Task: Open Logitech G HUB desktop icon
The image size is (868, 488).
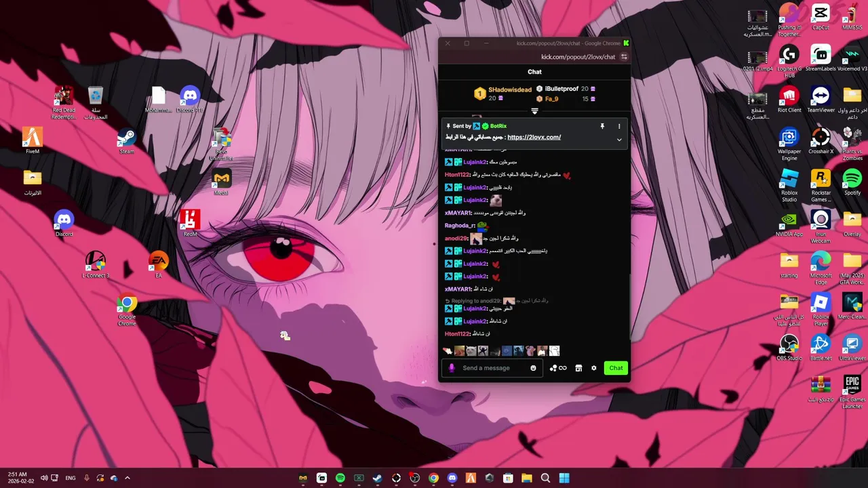Action: coord(789,62)
